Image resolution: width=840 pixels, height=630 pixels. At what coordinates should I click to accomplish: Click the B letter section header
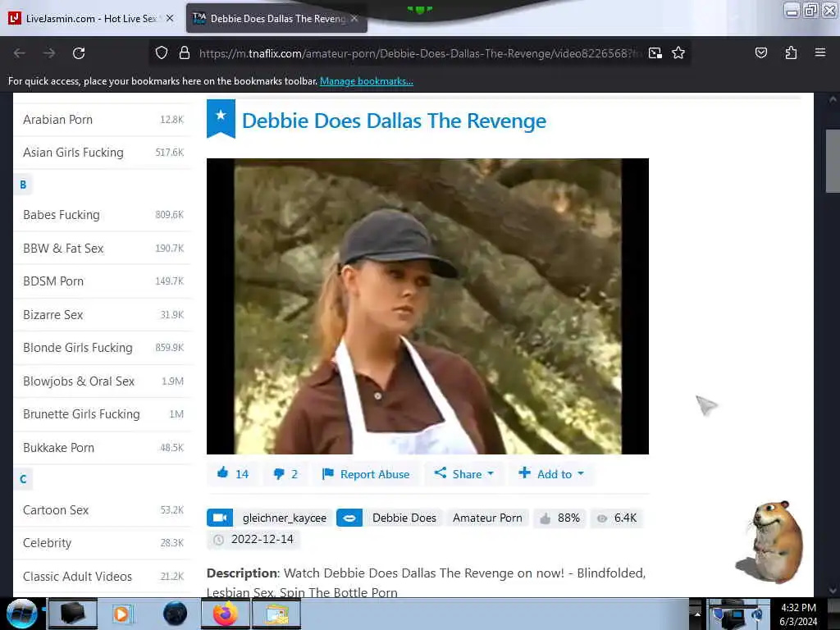tap(23, 185)
